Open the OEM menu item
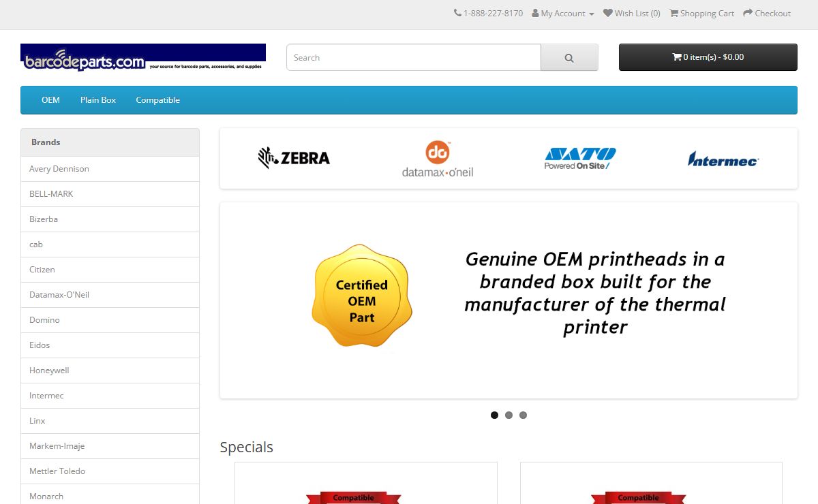The width and height of the screenshot is (818, 504). click(x=50, y=100)
